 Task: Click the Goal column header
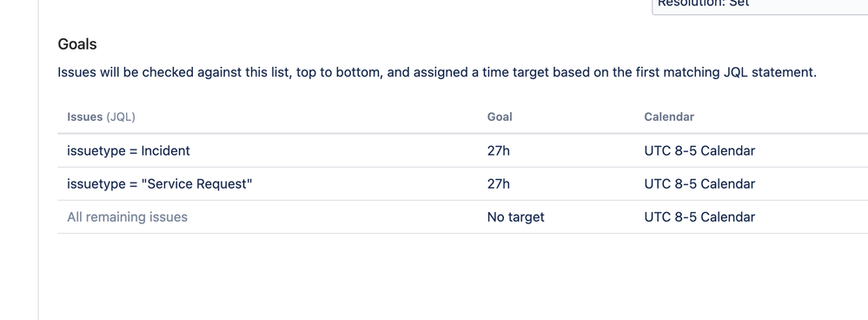500,117
